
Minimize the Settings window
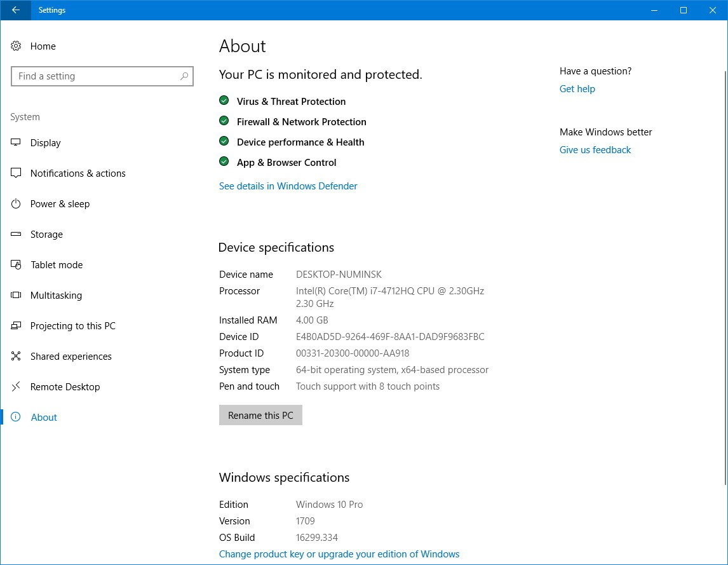[654, 10]
